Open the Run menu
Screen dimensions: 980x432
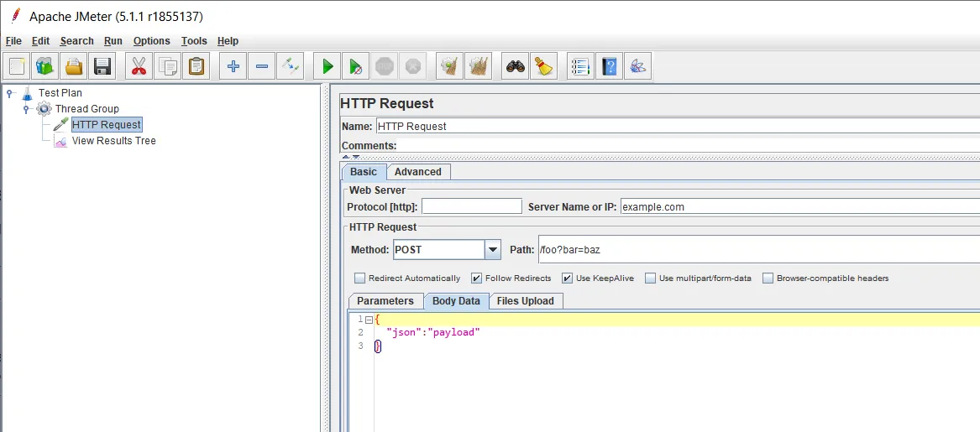click(x=113, y=40)
